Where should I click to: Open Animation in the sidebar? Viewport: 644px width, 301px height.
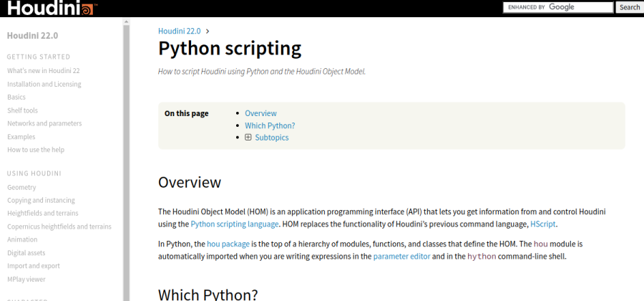click(22, 239)
